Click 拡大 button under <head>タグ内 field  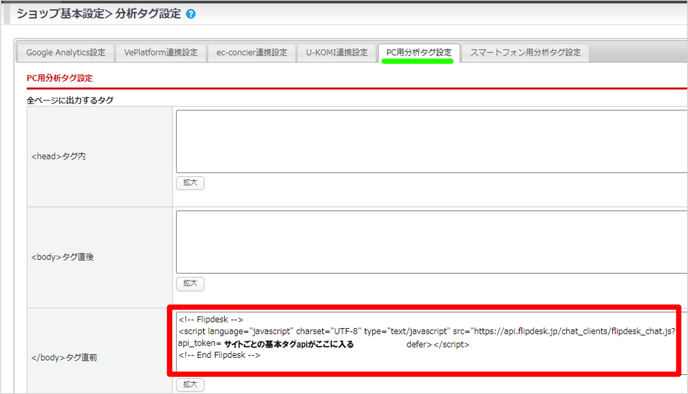(190, 183)
